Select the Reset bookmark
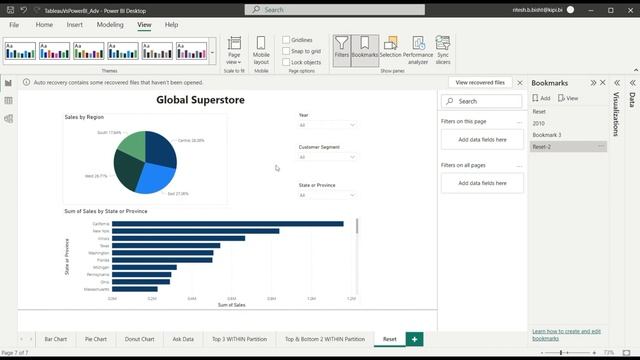 [568, 111]
